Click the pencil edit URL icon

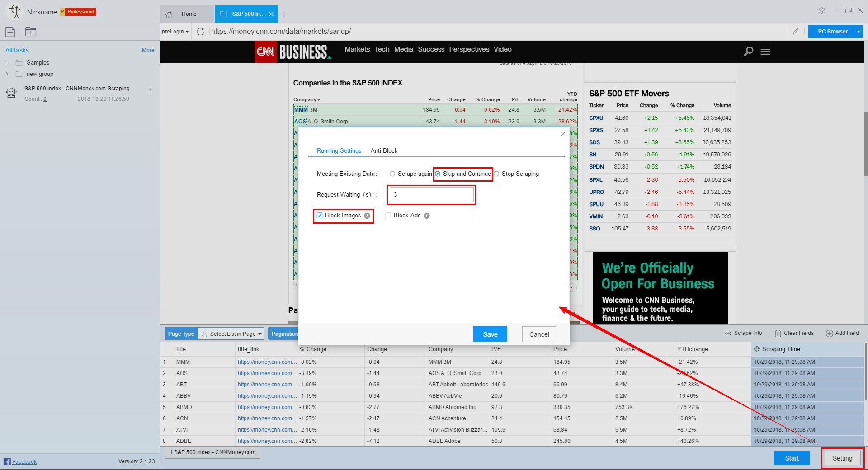coord(796,32)
